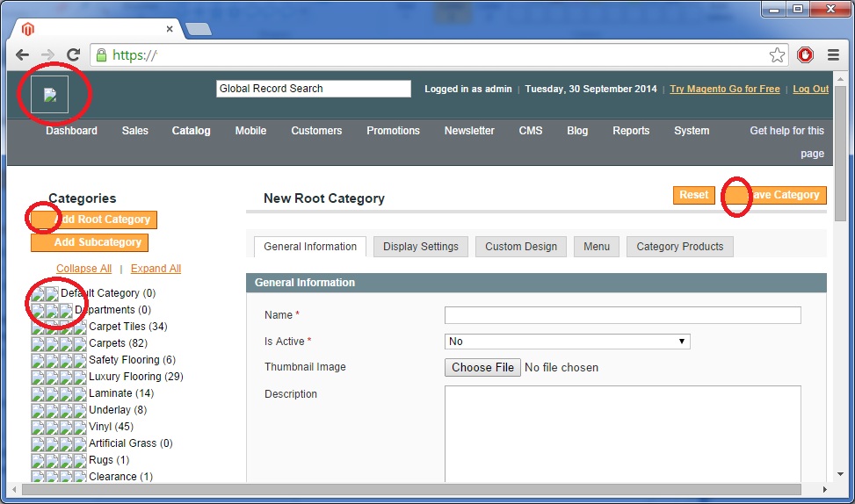
Task: Open the Newsletter menu
Action: click(x=469, y=131)
